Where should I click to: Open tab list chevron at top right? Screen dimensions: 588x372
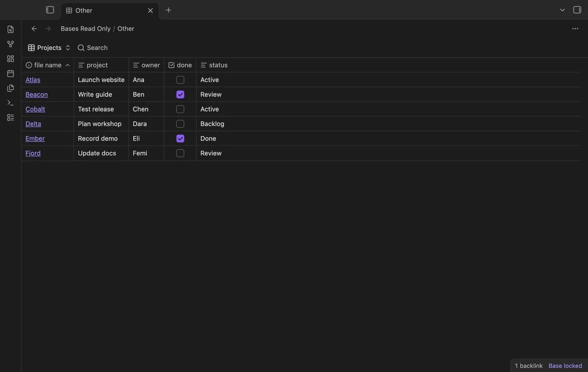[563, 10]
